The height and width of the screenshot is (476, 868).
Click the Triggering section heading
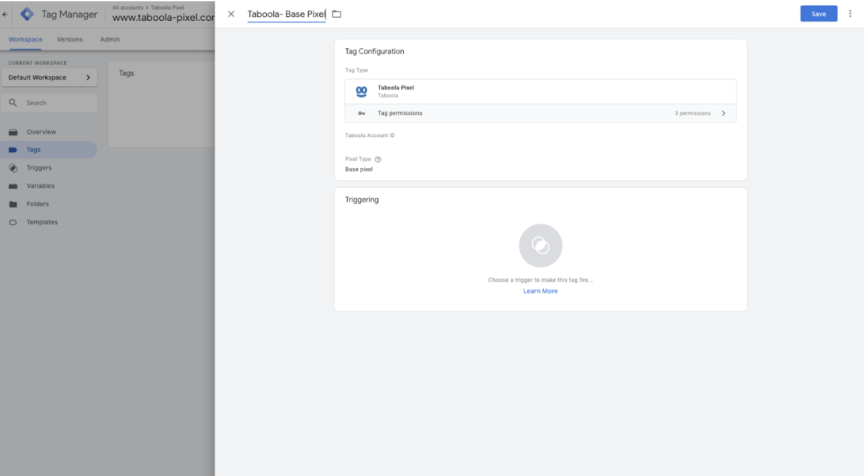pos(362,200)
